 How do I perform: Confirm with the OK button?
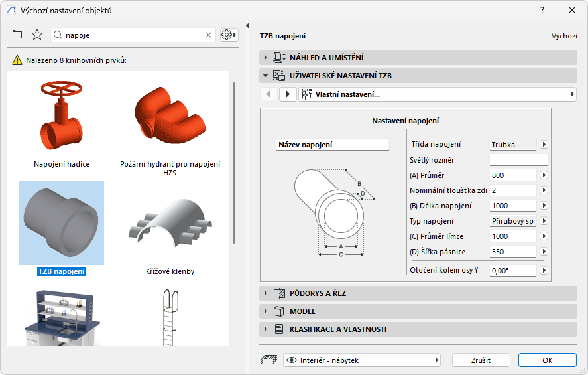547,360
